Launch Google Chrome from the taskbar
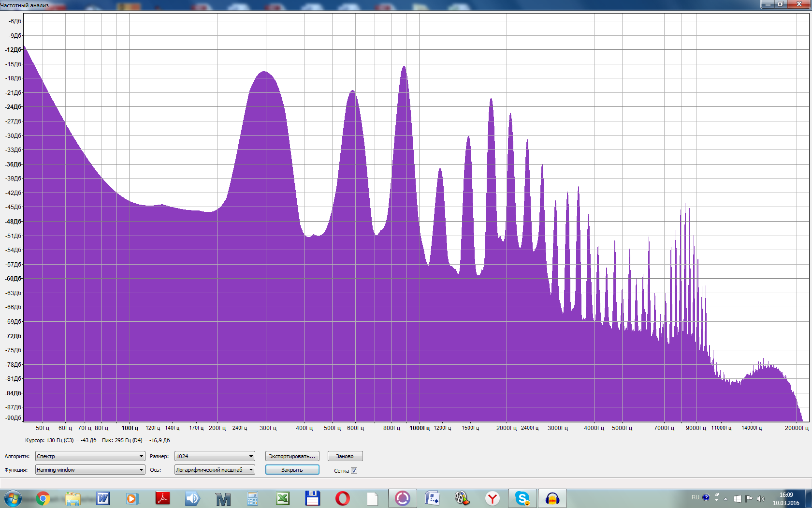Screen dimensions: 812x508 [43, 498]
